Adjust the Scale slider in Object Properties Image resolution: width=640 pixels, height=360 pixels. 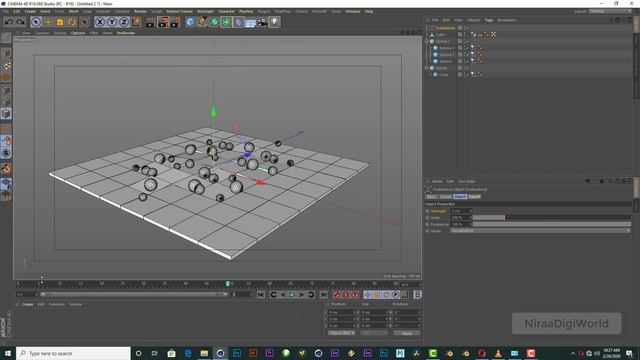[x=551, y=218]
